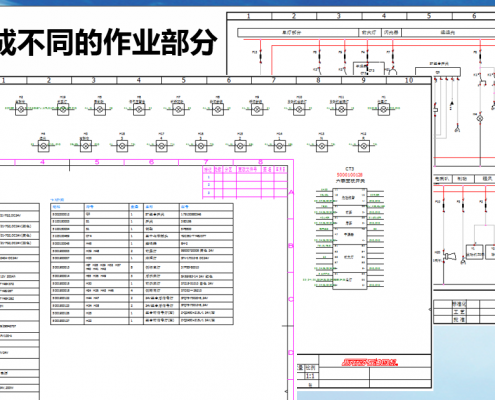
Task: Click the red company logo in the title block
Action: [x=370, y=362]
